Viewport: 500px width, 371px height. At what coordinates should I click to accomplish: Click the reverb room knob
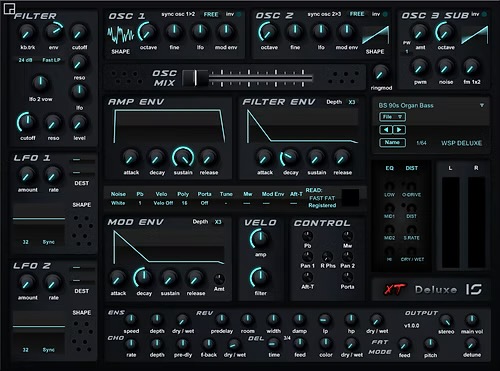point(247,319)
